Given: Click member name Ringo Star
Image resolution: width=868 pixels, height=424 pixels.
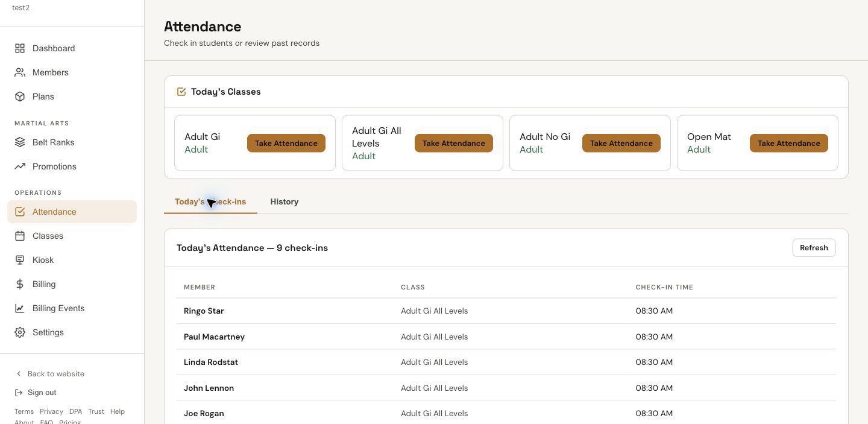Looking at the screenshot, I should [x=204, y=311].
